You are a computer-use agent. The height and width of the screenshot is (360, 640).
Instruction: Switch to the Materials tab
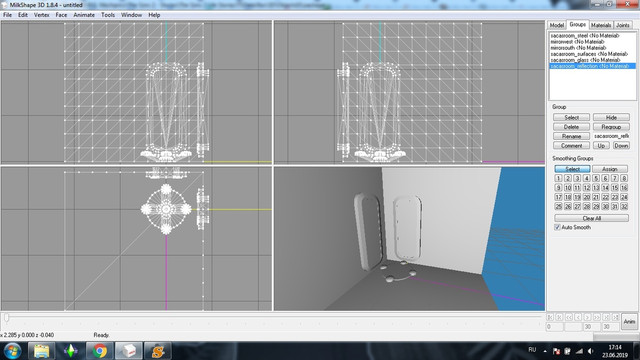(x=601, y=25)
